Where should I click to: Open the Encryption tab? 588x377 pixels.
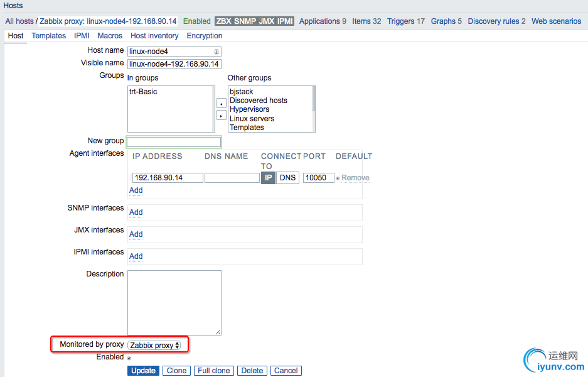[205, 36]
